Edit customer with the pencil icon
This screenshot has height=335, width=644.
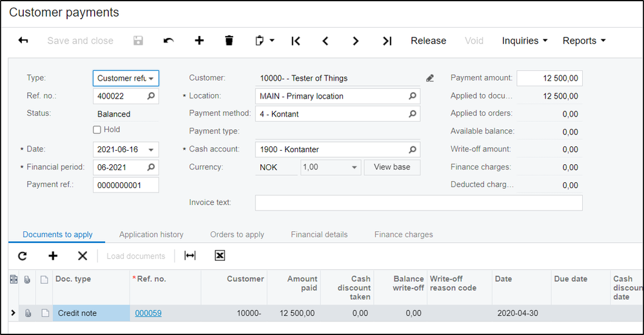[x=430, y=78]
